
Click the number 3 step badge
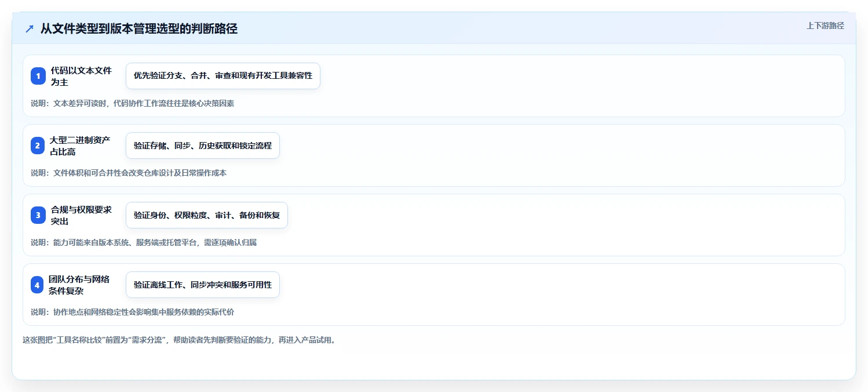[38, 215]
